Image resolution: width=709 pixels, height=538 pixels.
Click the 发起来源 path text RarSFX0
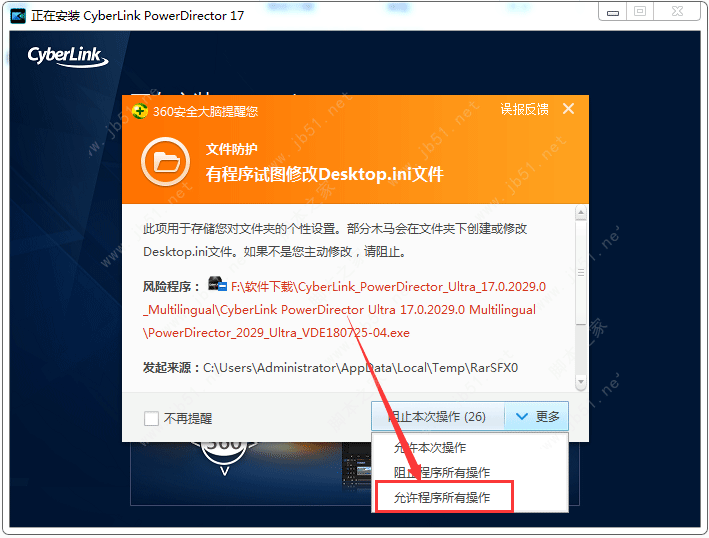pos(360,368)
